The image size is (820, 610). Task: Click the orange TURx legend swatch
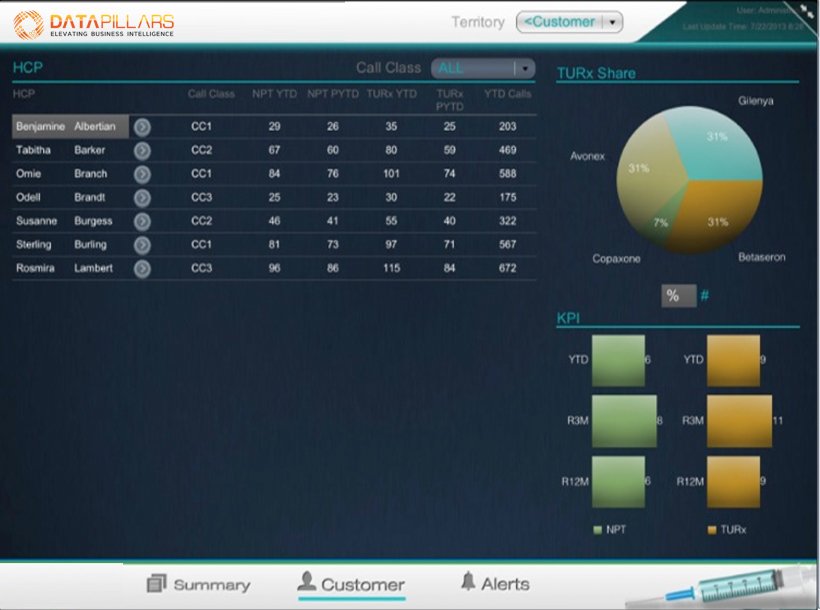(712, 530)
